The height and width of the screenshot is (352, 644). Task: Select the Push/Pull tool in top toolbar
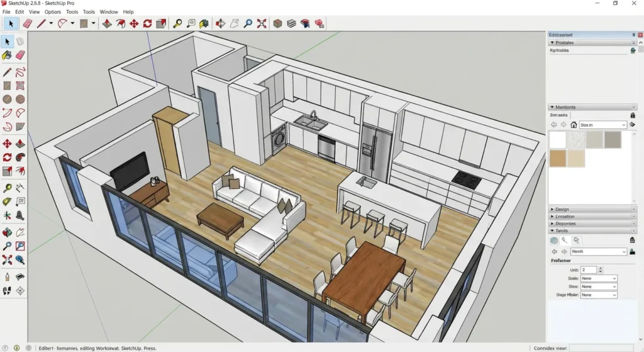pos(106,23)
